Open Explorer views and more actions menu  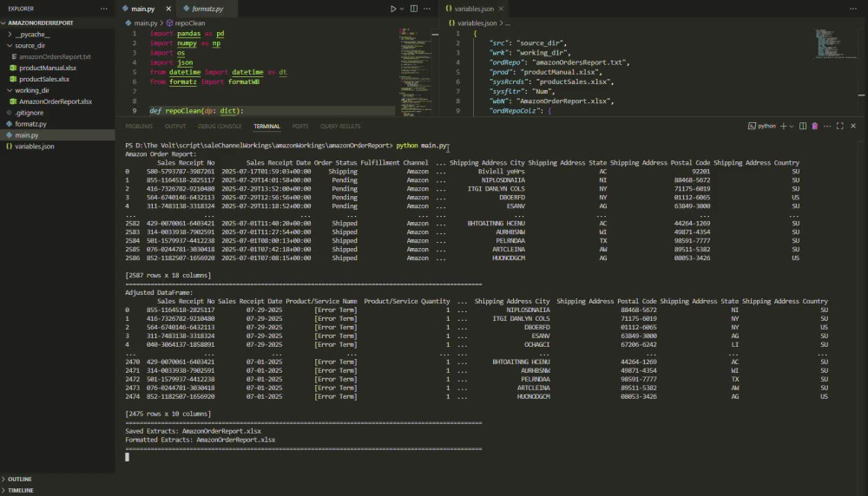104,9
